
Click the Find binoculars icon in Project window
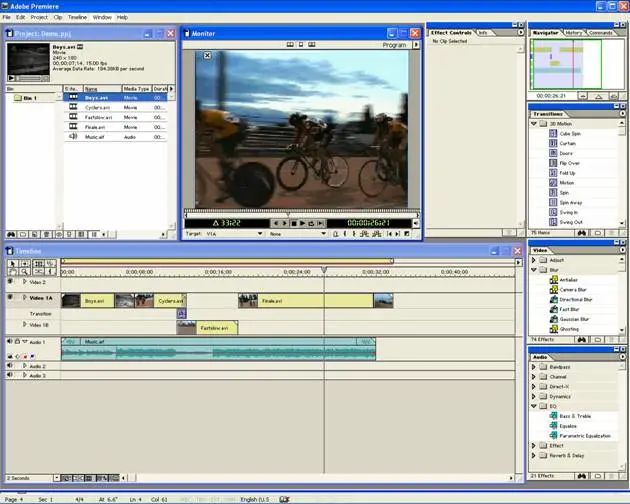pyautogui.click(x=11, y=234)
